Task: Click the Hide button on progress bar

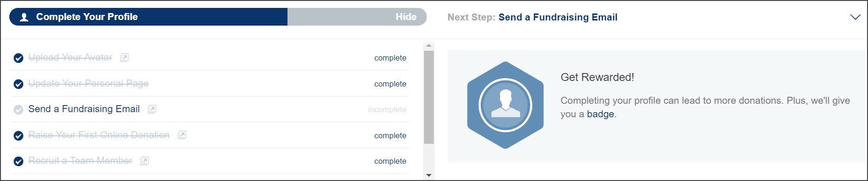Action: 406,17
